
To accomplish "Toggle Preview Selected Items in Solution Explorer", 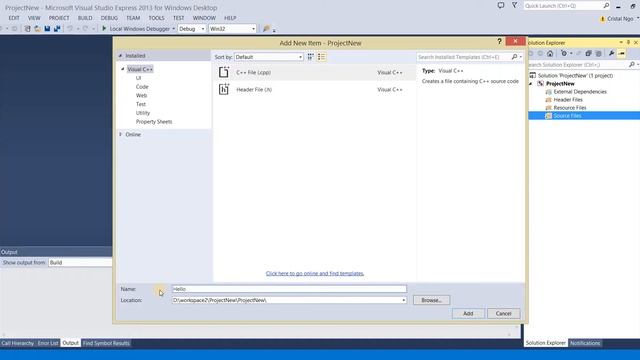I will point(621,53).
